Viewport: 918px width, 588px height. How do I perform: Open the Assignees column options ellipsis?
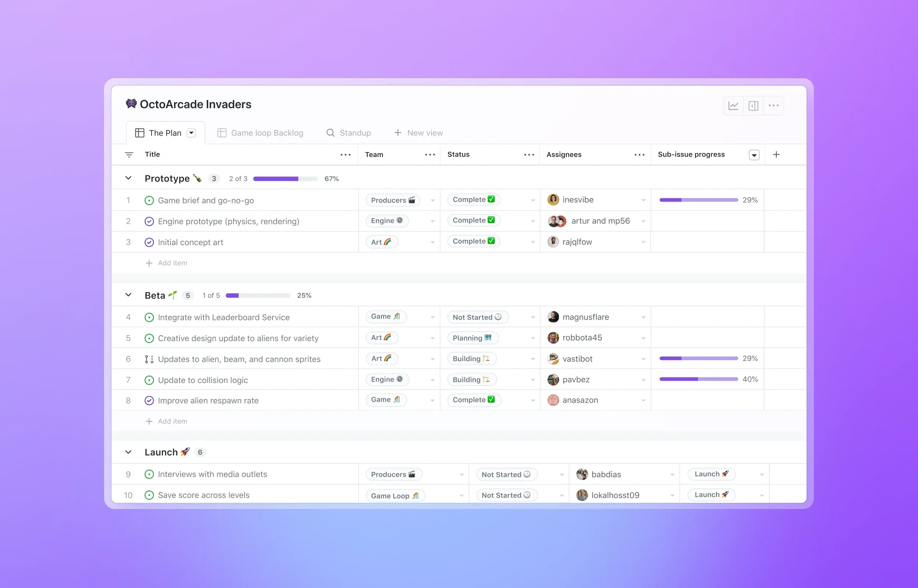pyautogui.click(x=639, y=155)
